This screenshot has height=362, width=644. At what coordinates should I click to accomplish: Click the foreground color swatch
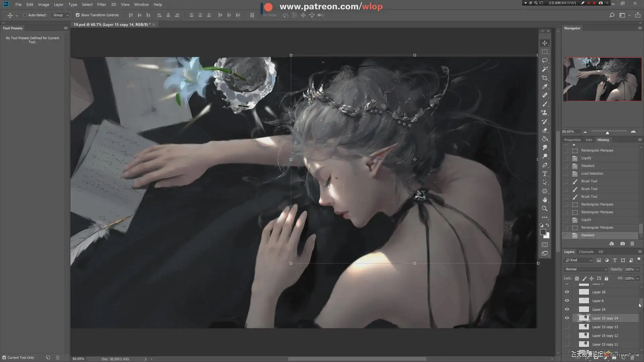click(x=543, y=232)
